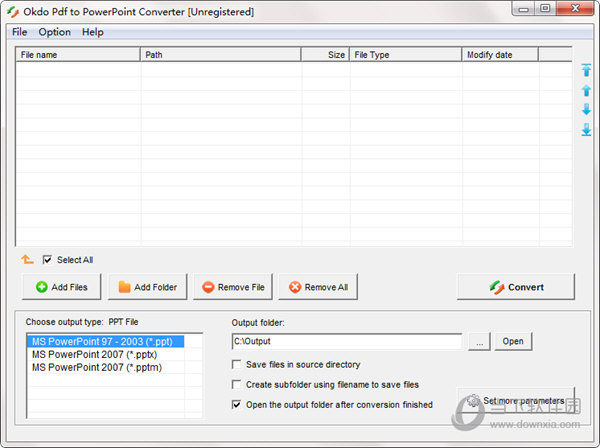This screenshot has height=448, width=600.
Task: Click the Remove All button
Action: (x=318, y=287)
